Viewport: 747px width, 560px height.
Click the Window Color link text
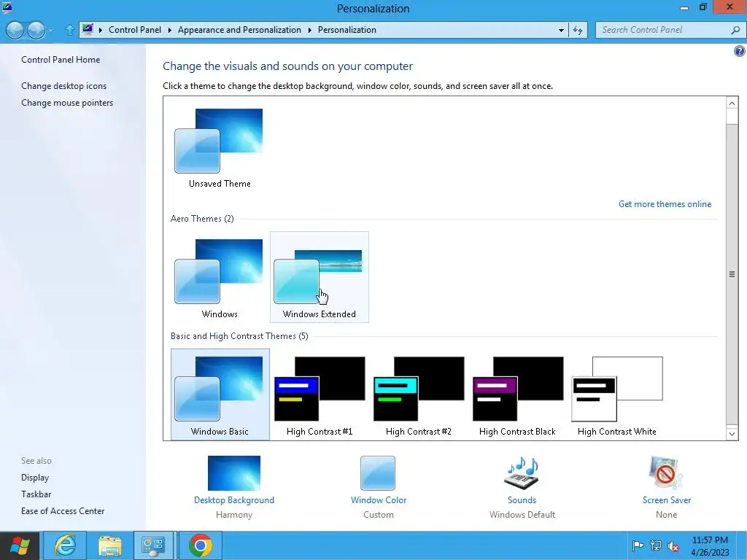379,500
